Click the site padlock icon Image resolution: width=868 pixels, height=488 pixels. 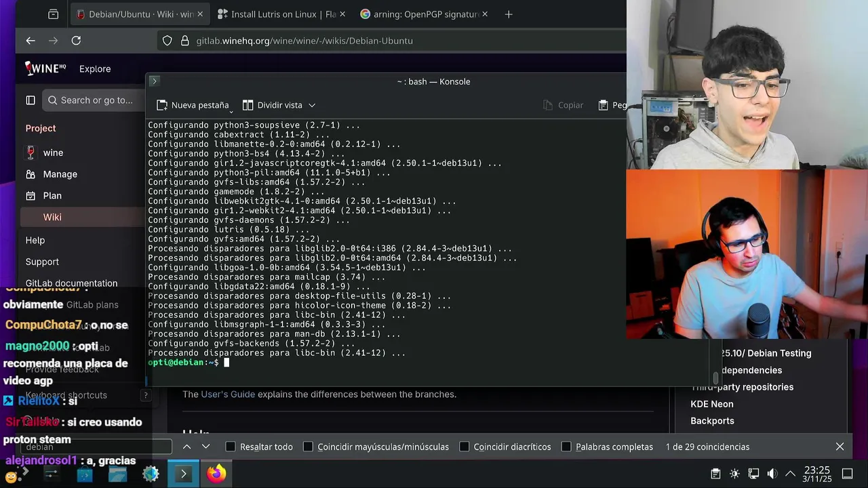click(x=184, y=41)
